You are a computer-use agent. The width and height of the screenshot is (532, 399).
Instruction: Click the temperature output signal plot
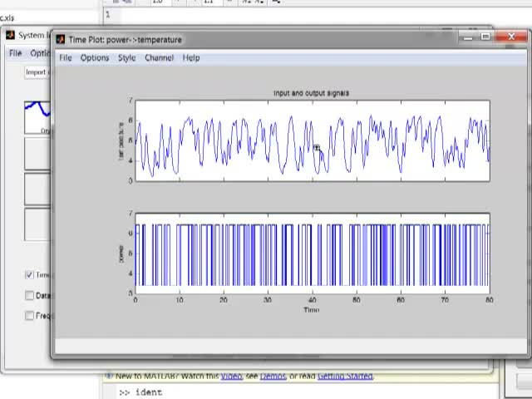[313, 140]
